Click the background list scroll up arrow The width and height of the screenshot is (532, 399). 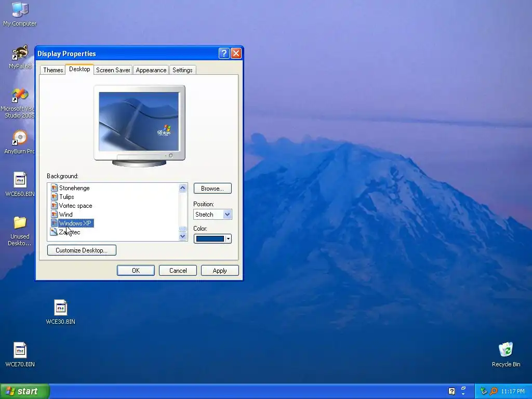[x=182, y=188]
